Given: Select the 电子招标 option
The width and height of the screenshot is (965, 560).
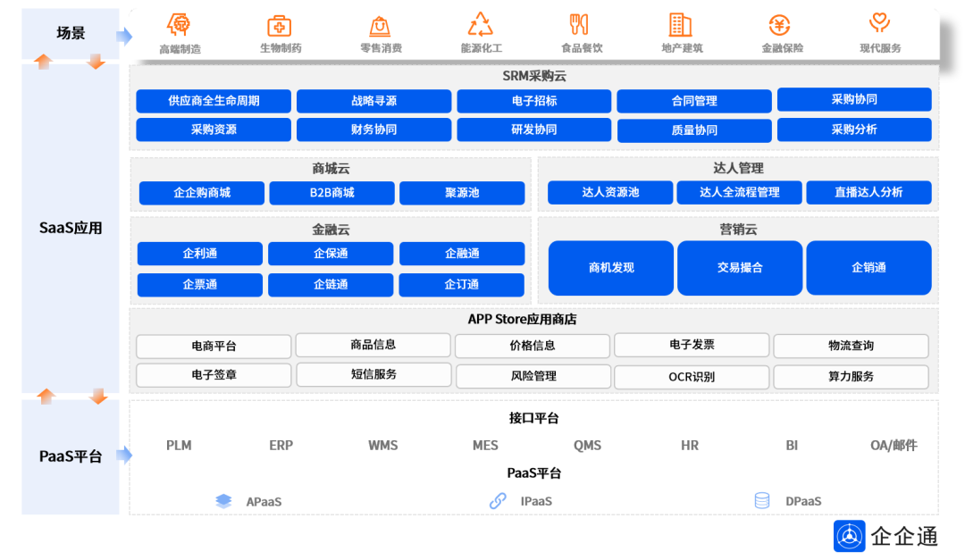Looking at the screenshot, I should (x=533, y=101).
